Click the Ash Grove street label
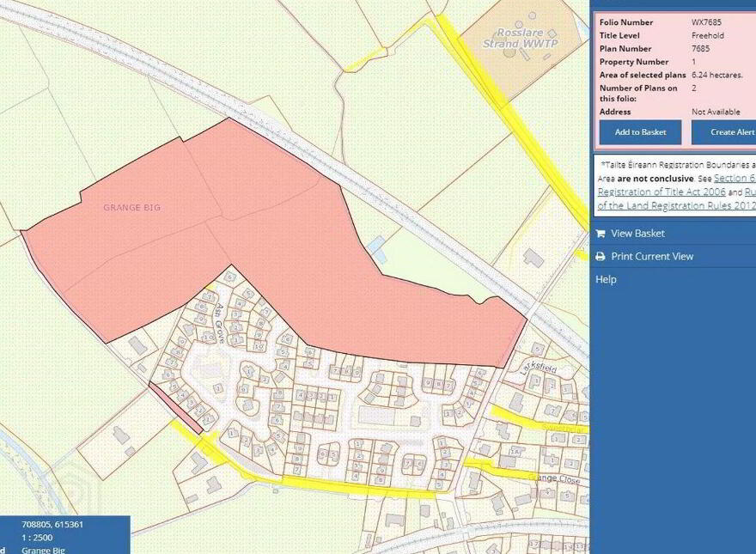The height and width of the screenshot is (554, 756). coord(219,323)
